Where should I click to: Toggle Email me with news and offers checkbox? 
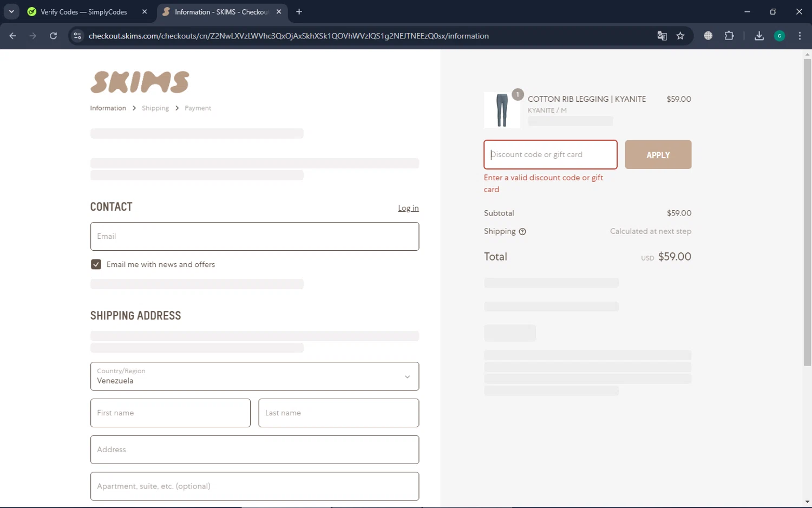point(96,264)
